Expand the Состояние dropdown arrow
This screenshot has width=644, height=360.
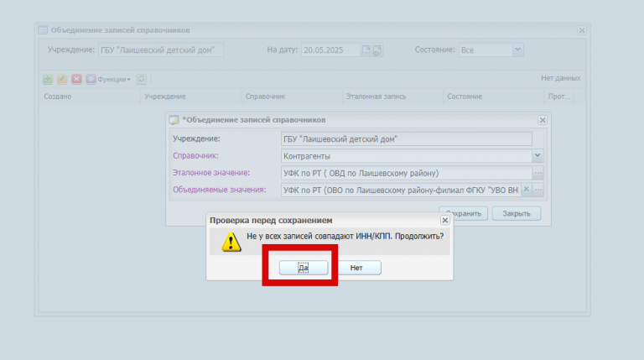[518, 50]
